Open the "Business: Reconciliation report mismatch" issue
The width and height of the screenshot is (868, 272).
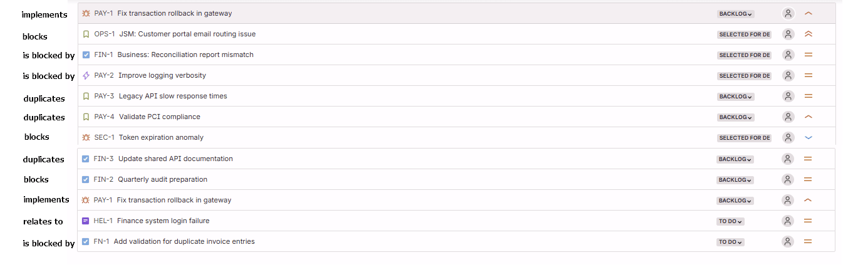pyautogui.click(x=185, y=55)
